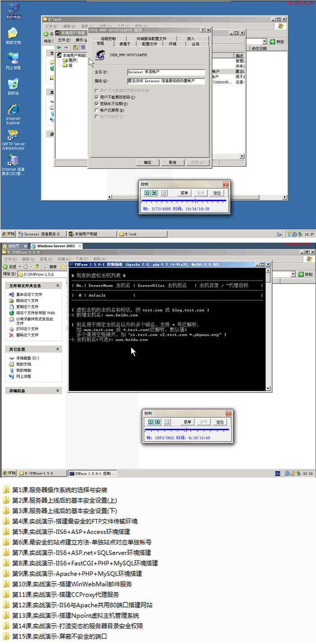Click 后退 button in D:\PHPnow-1.5.6 window
316x644 pixels.
[10, 267]
